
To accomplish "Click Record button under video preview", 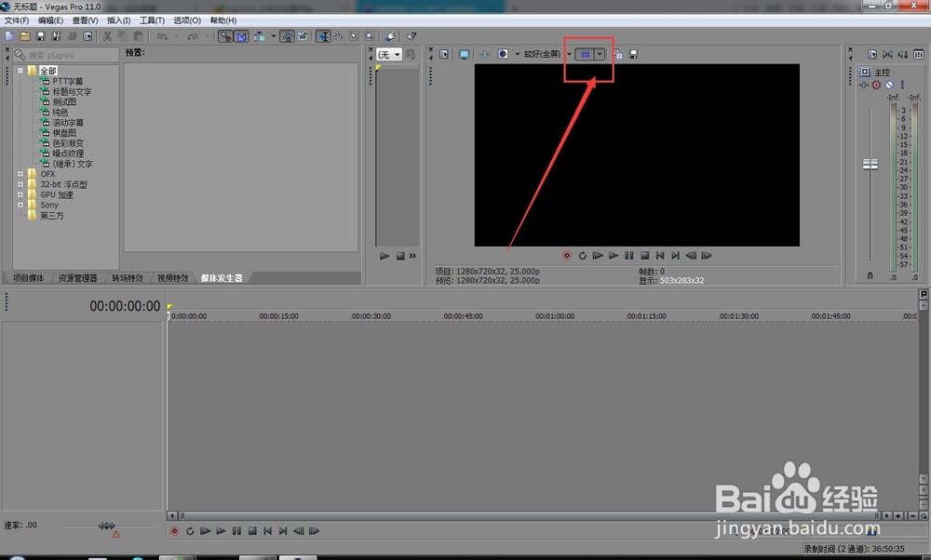I will (x=567, y=256).
